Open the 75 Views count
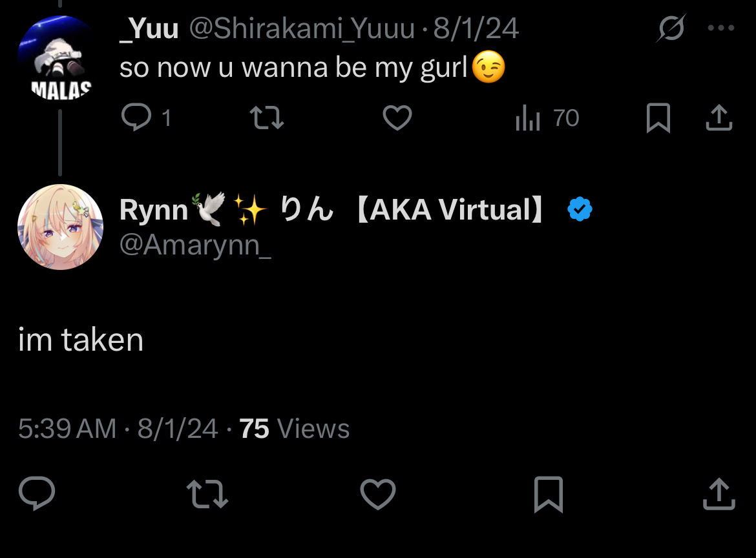The height and width of the screenshot is (558, 756). click(294, 429)
